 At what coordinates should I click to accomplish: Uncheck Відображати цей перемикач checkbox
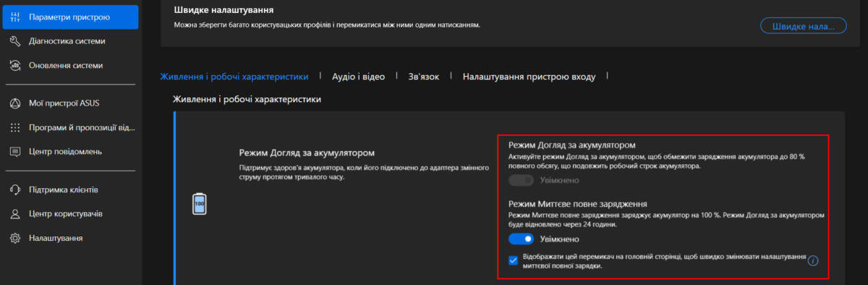coord(513,260)
